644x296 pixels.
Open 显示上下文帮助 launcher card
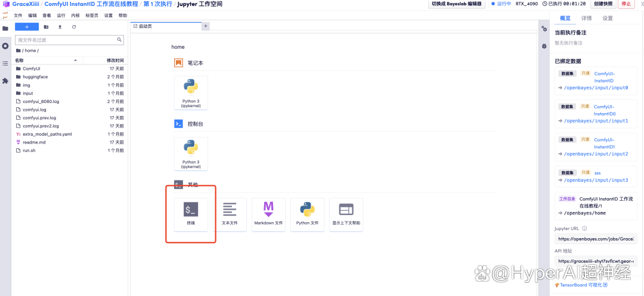point(346,214)
